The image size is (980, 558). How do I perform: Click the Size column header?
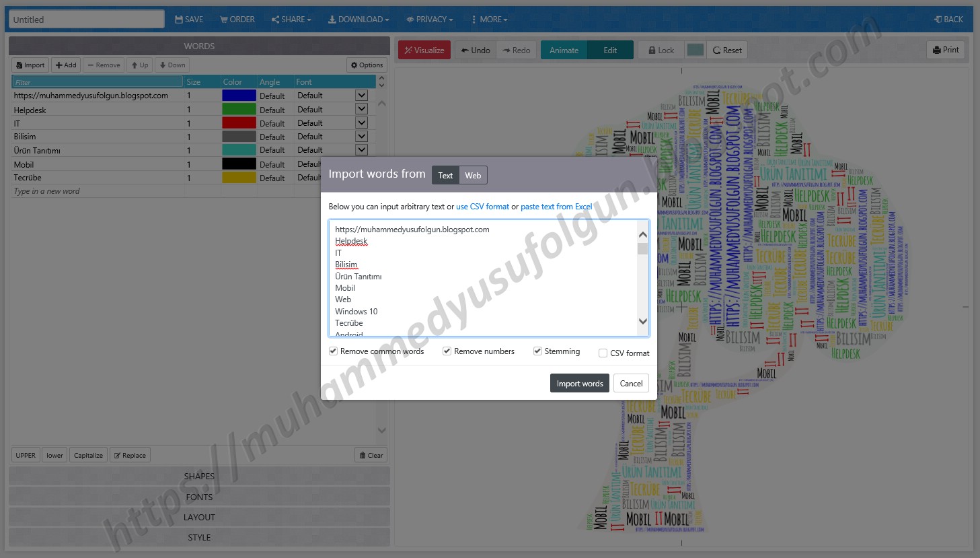[x=202, y=82]
